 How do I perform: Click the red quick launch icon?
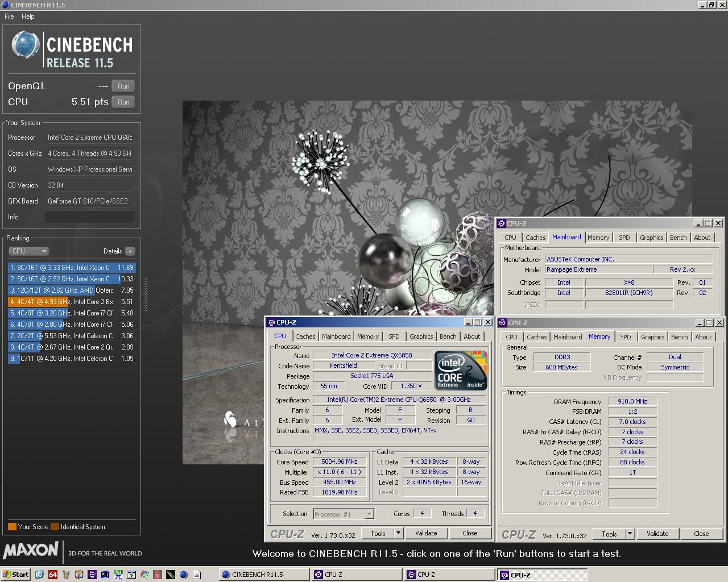pos(158,575)
